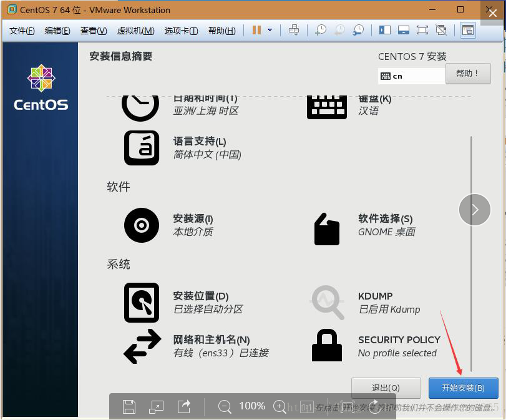Toggle the thumbnail bar view
Image resolution: width=506 pixels, height=420 pixels.
point(404,31)
